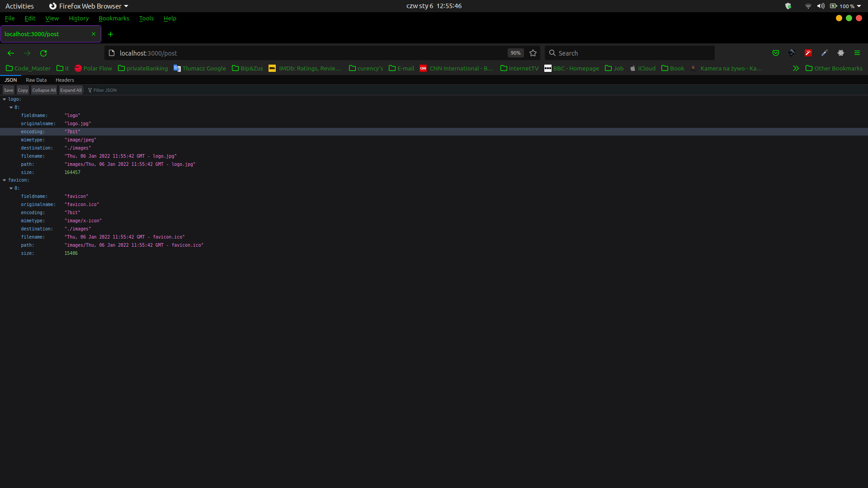Reload the localhost page
This screenshot has height=488, width=868.
(43, 53)
